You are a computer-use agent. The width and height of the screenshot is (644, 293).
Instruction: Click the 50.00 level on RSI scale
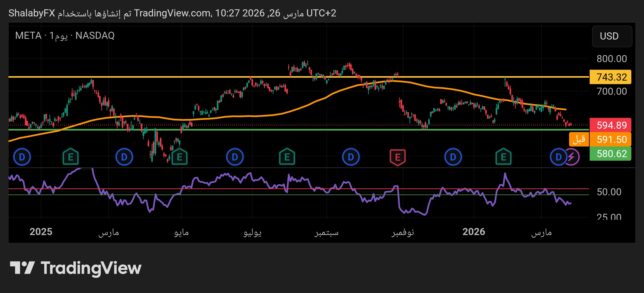(609, 192)
